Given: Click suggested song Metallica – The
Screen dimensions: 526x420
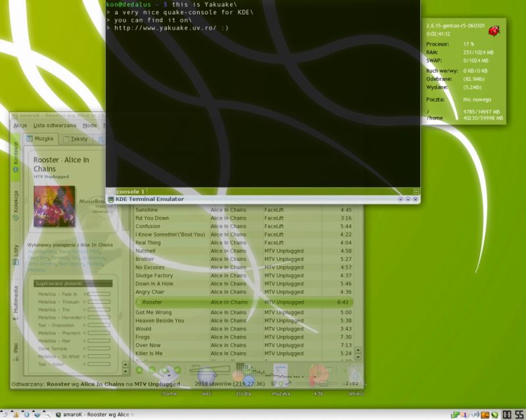Looking at the screenshot, I should pos(54,310).
